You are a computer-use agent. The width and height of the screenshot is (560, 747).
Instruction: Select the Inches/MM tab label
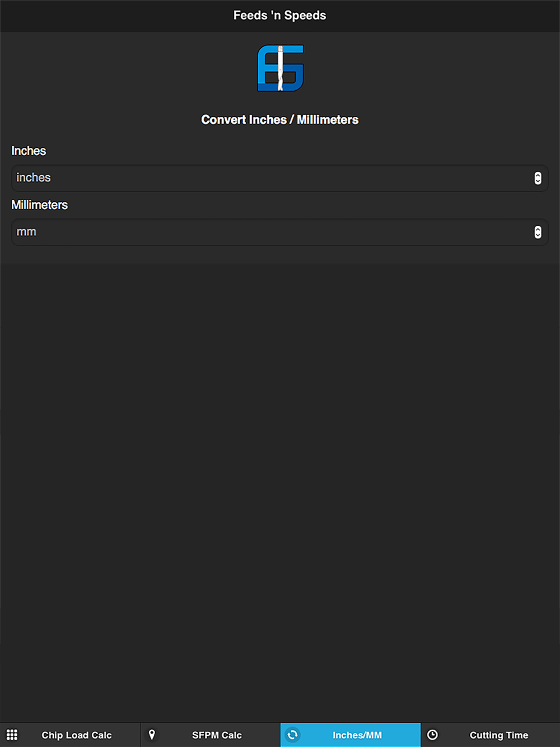click(x=357, y=735)
